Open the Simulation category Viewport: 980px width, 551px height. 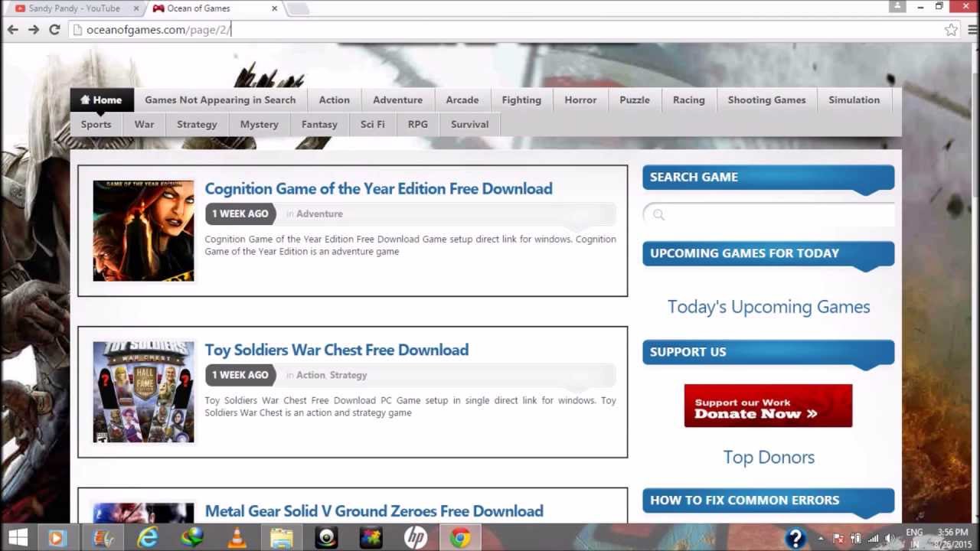pos(854,99)
